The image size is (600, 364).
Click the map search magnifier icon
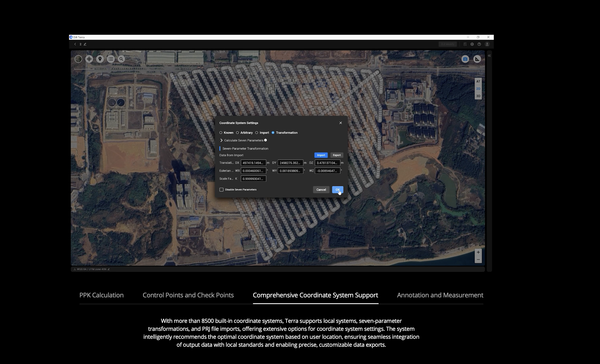click(x=121, y=59)
